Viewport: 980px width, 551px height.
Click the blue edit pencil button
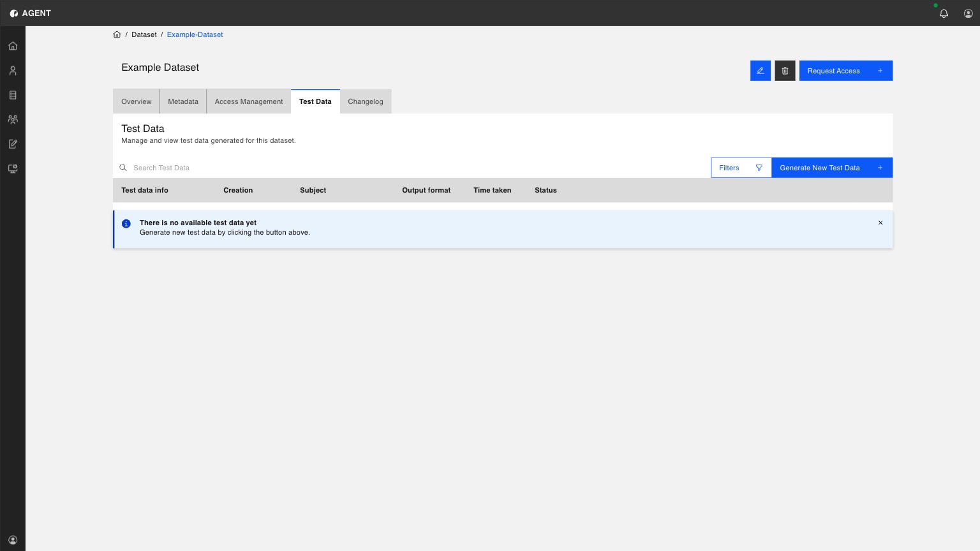click(x=761, y=71)
